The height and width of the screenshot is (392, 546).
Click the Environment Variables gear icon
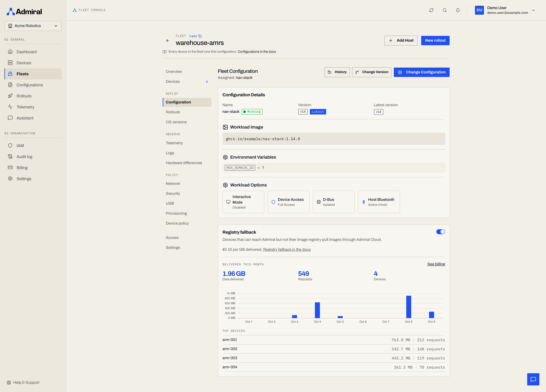click(225, 157)
